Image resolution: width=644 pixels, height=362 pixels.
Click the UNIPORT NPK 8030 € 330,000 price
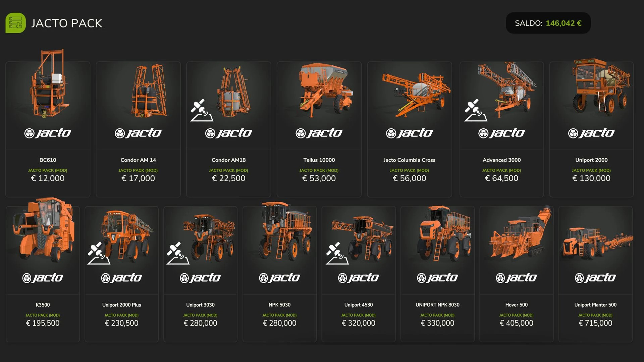[437, 323]
